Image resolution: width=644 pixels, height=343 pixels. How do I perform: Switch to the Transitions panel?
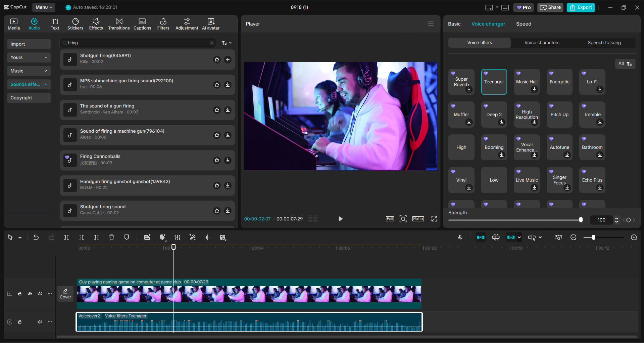[x=119, y=24]
